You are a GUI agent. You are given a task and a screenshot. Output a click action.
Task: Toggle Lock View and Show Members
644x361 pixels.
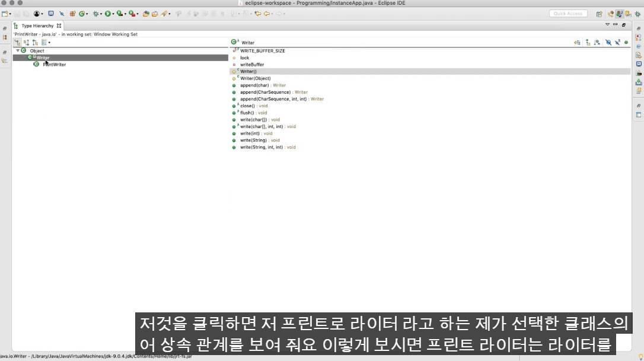(577, 42)
